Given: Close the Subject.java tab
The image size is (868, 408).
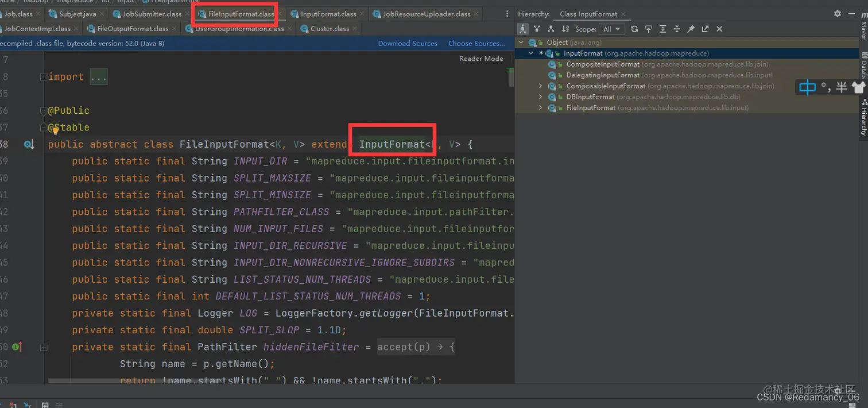Looking at the screenshot, I should tap(102, 14).
